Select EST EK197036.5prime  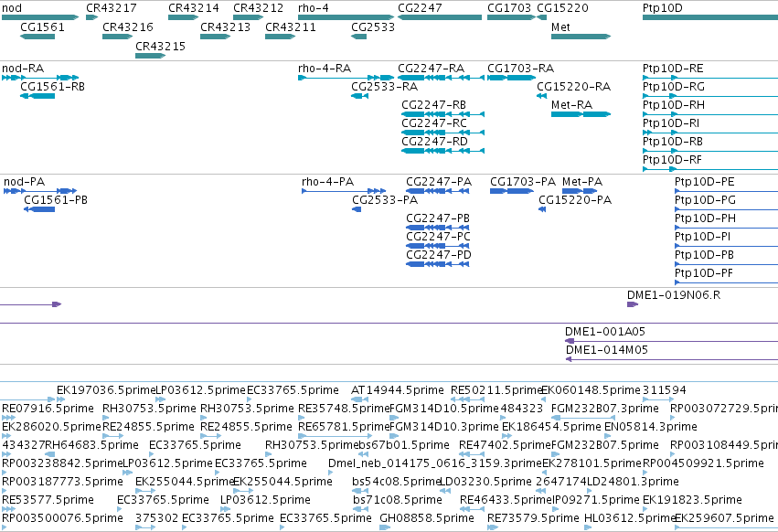pyautogui.click(x=61, y=399)
